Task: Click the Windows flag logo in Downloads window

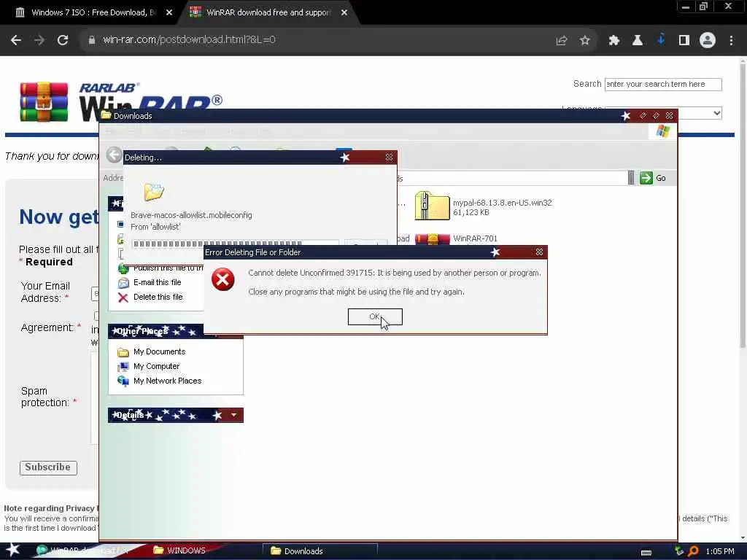Action: [x=662, y=131]
